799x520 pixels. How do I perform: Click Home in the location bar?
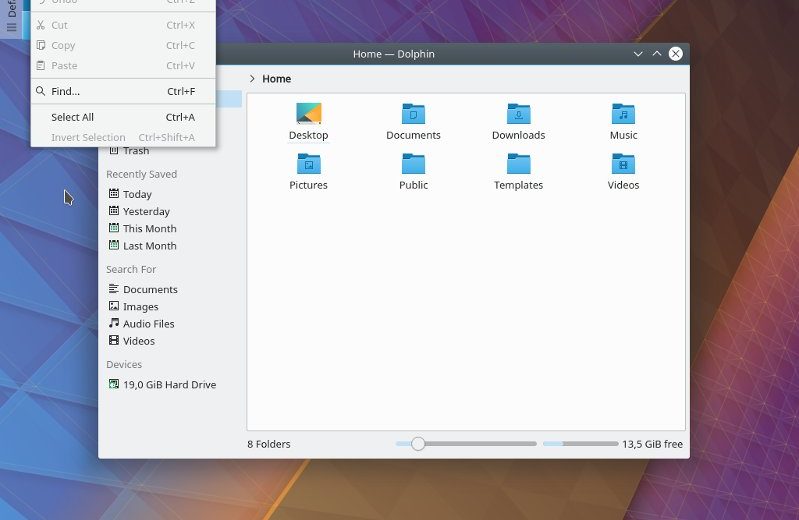coord(277,79)
